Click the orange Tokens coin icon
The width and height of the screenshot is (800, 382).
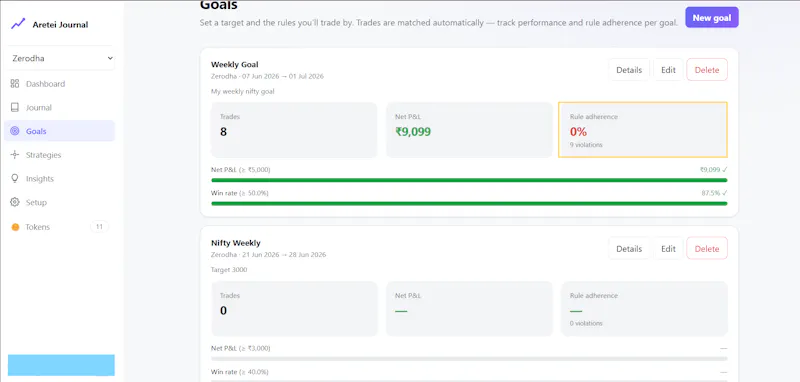[15, 227]
